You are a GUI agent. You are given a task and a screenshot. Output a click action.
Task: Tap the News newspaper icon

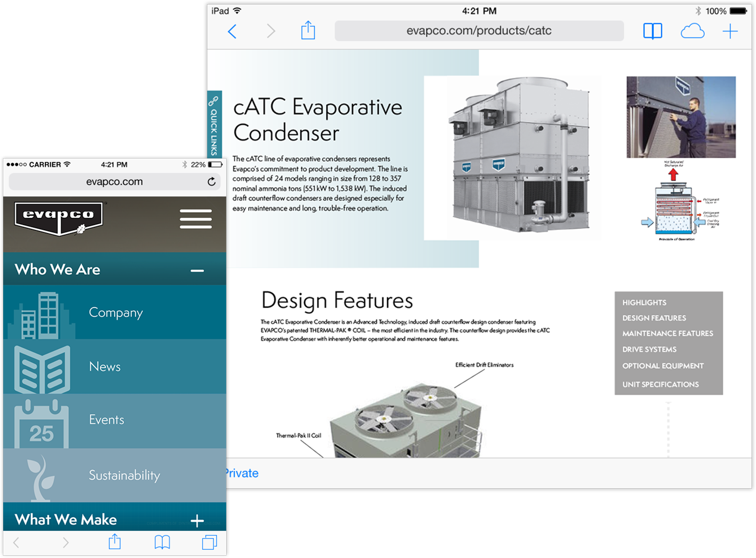pos(42,370)
